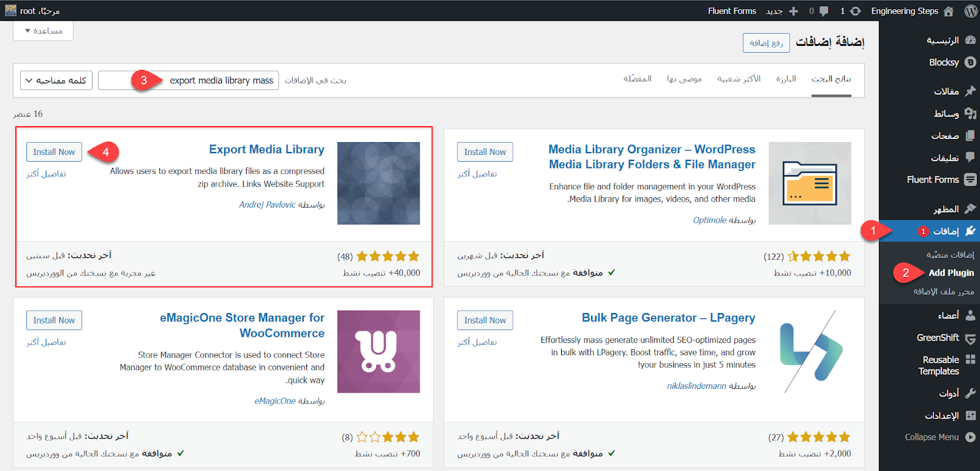Image resolution: width=980 pixels, height=471 pixels.
Task: Open author eMagicOne link
Action: (x=274, y=401)
